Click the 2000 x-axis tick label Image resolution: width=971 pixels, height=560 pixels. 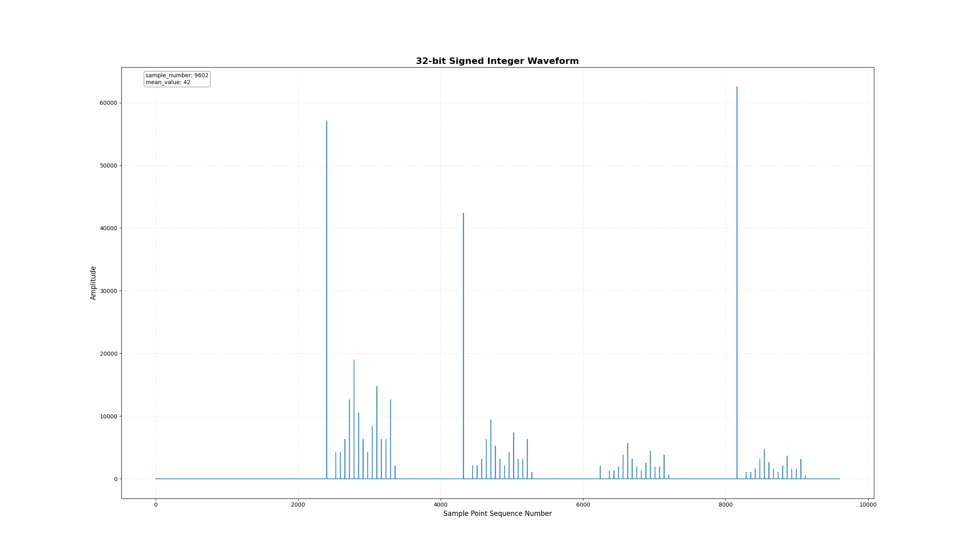(298, 505)
